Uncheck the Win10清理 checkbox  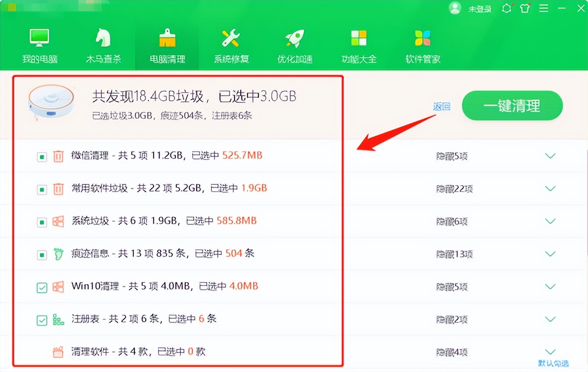click(x=42, y=288)
